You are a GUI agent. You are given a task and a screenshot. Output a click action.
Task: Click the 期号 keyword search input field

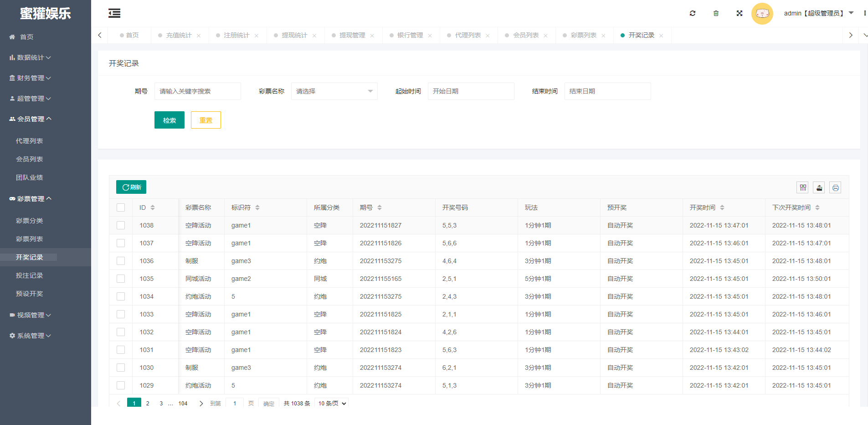[197, 91]
